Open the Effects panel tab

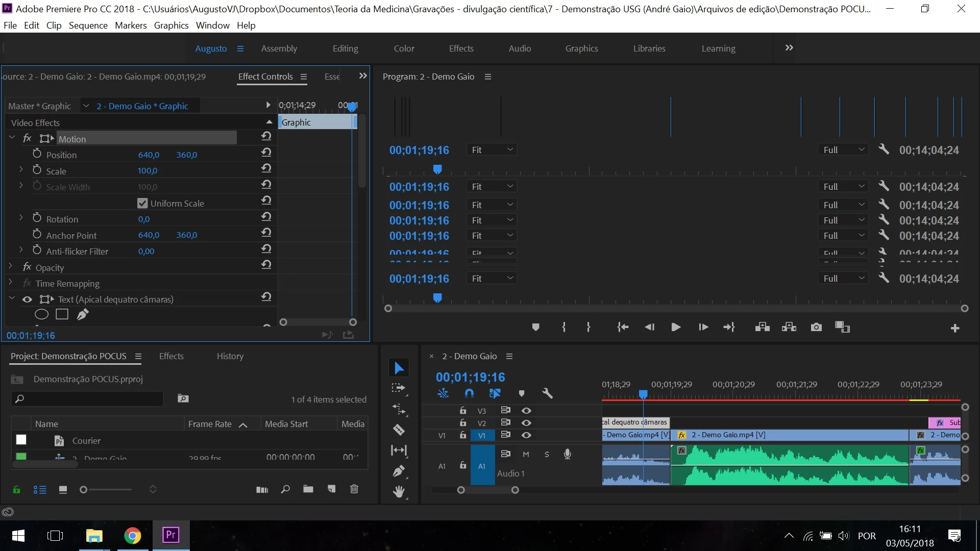(171, 356)
